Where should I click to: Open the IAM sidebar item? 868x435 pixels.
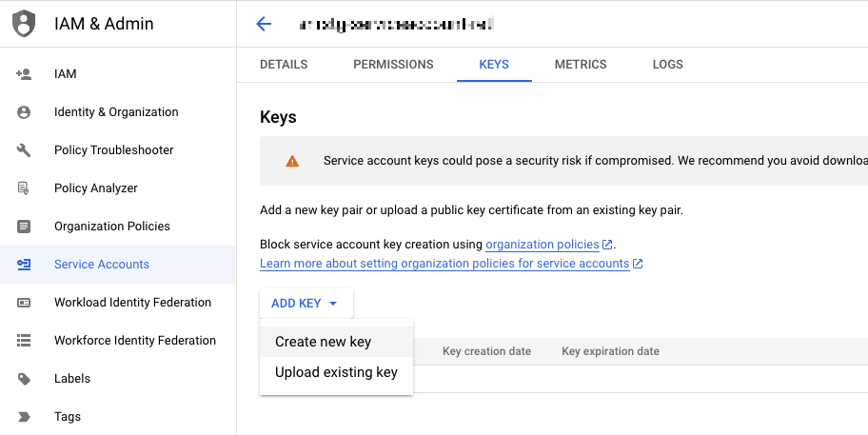coord(118,74)
